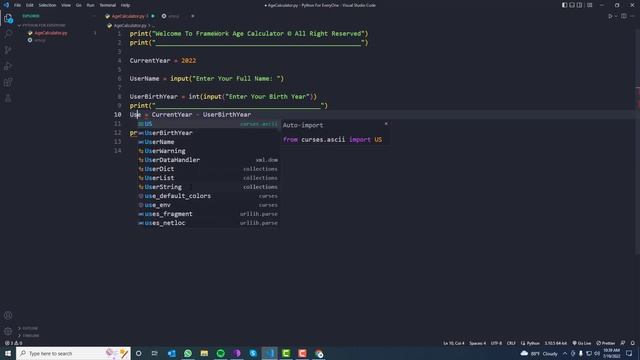Open the Go menu
The image size is (640, 360).
(78, 5)
